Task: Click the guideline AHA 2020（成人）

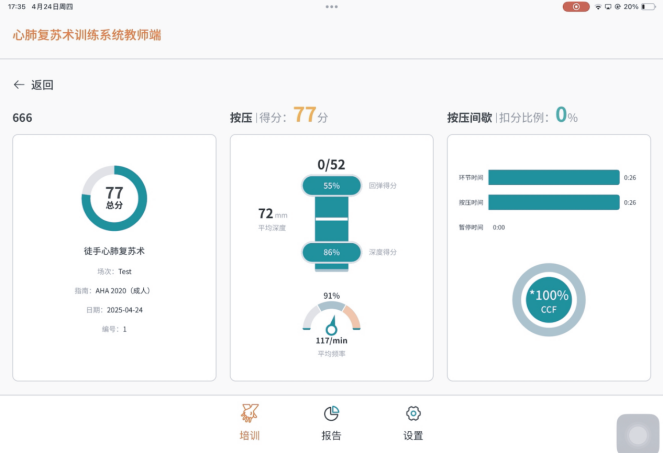Action: pyautogui.click(x=123, y=291)
